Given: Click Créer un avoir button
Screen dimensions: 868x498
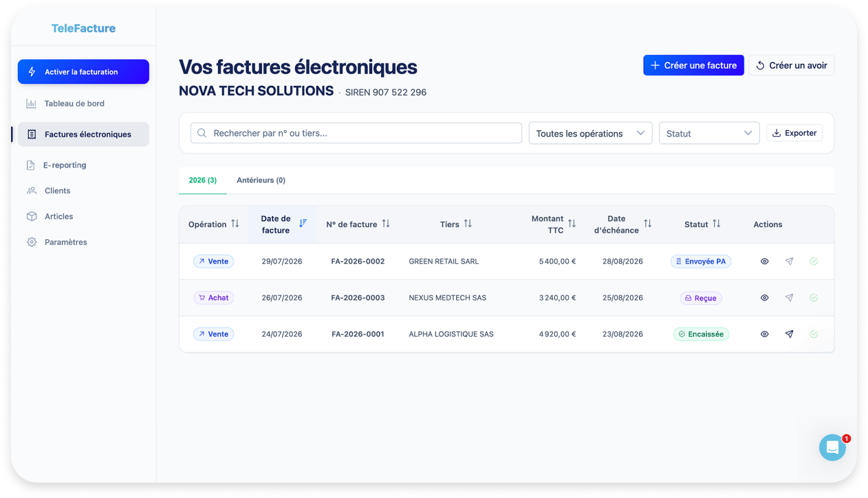Looking at the screenshot, I should (x=791, y=65).
